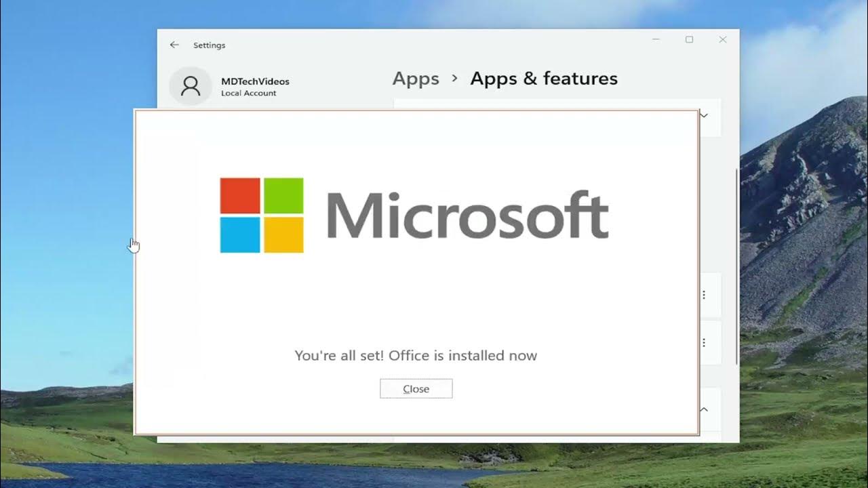Click the Apps & features heading
The image size is (868, 488).
[x=544, y=79]
